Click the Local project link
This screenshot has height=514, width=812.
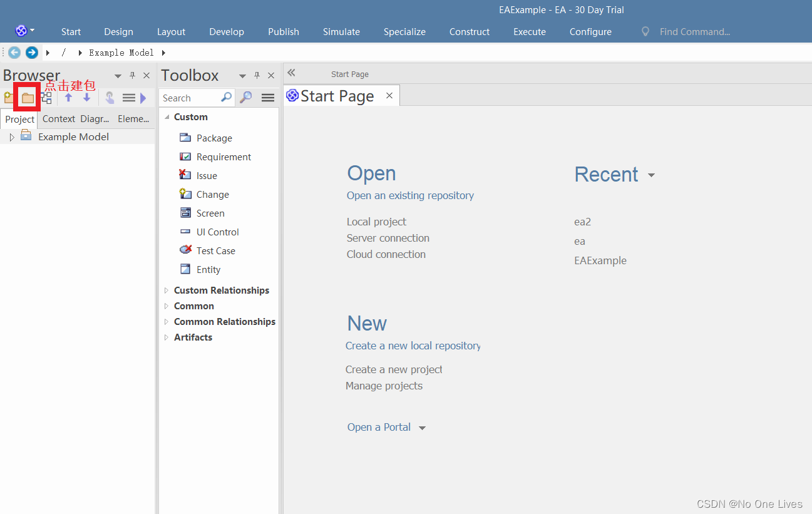coord(376,222)
